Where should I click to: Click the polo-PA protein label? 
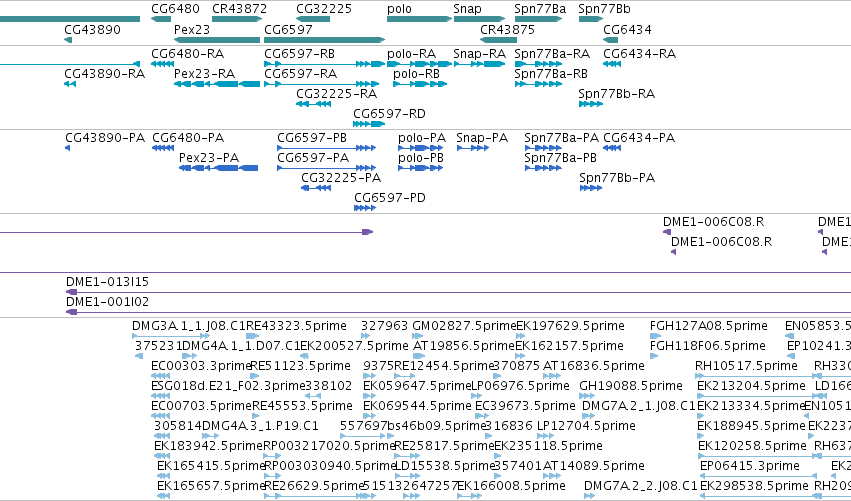click(x=422, y=138)
